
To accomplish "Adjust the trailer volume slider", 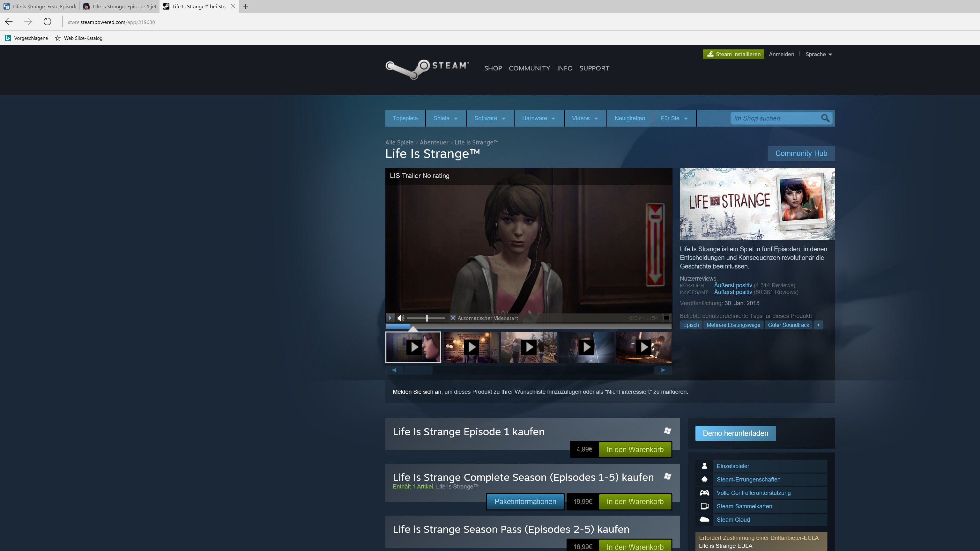I will (427, 318).
